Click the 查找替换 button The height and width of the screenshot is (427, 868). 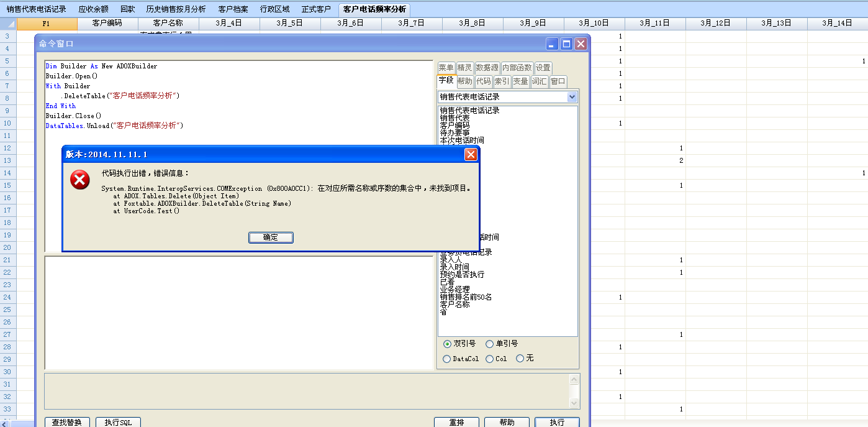[x=68, y=422]
